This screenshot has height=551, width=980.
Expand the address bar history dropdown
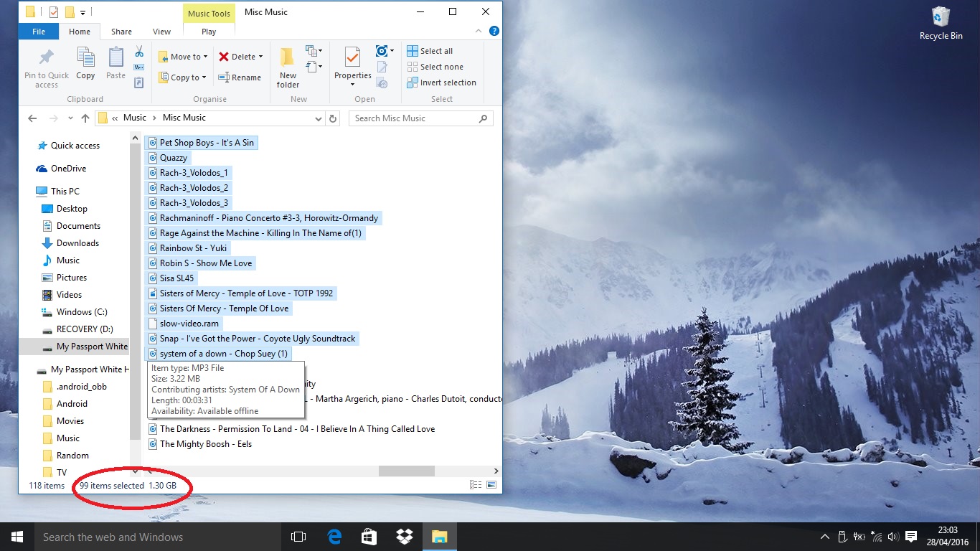319,118
